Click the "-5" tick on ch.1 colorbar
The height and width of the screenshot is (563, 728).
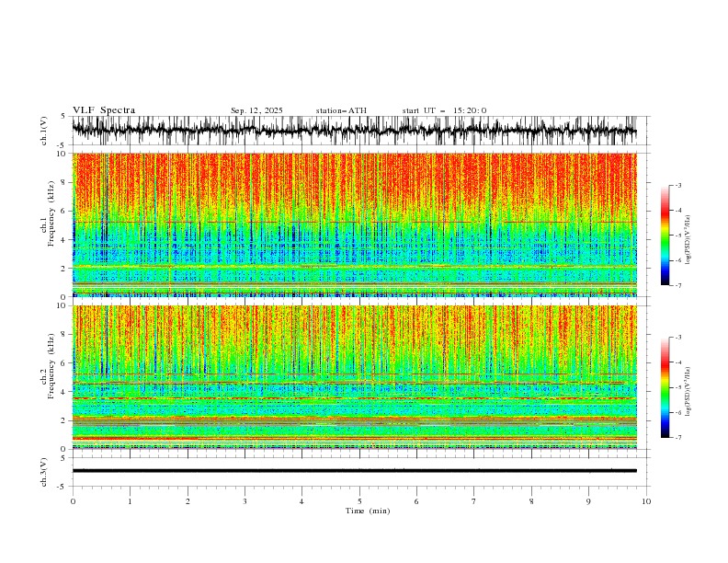click(678, 236)
